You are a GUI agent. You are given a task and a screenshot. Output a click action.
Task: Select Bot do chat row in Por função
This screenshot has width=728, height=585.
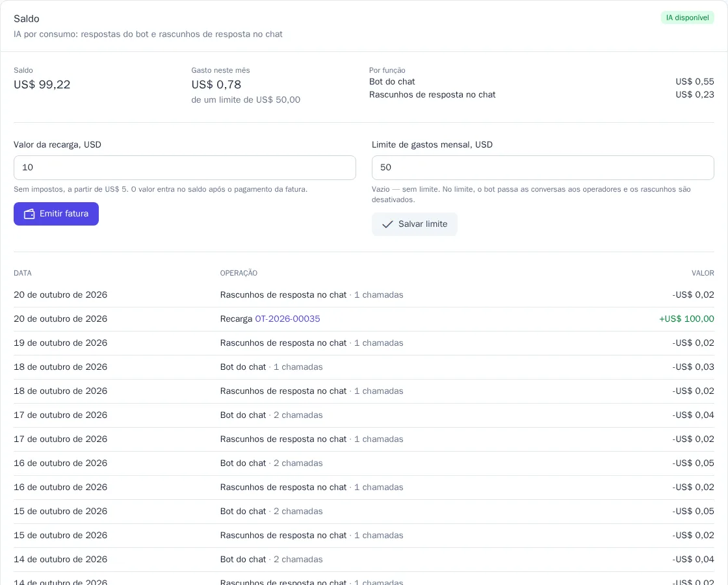point(541,82)
